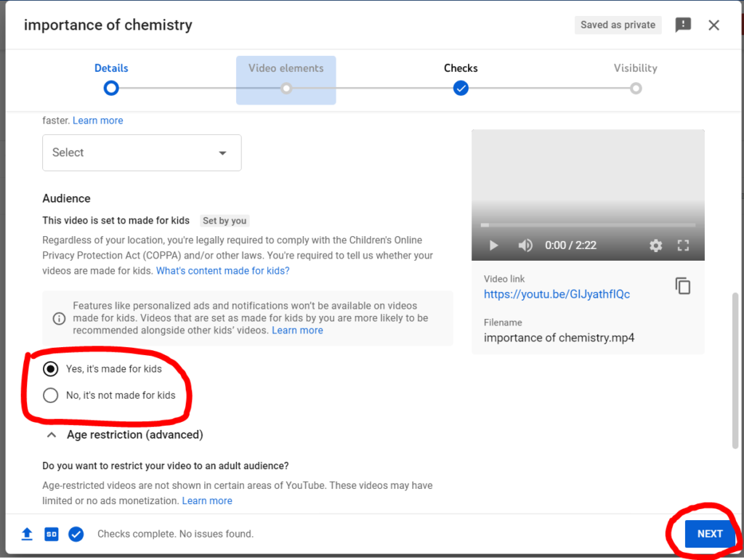Click the info icon in kids notice
This screenshot has width=744, height=560.
[x=59, y=318]
